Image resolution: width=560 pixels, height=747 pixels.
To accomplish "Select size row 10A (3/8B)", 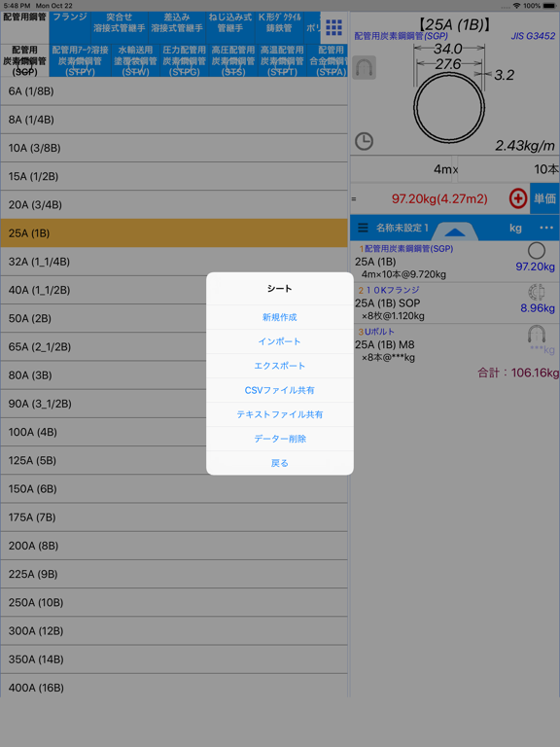I will 174,148.
